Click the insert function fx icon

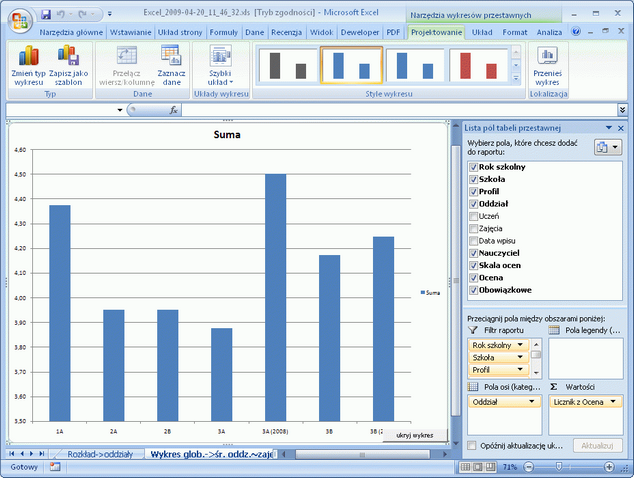(x=173, y=110)
